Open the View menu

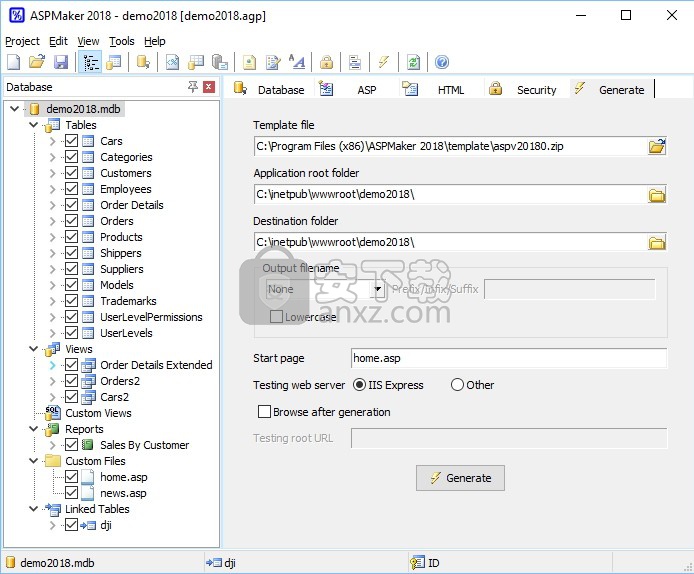point(88,41)
